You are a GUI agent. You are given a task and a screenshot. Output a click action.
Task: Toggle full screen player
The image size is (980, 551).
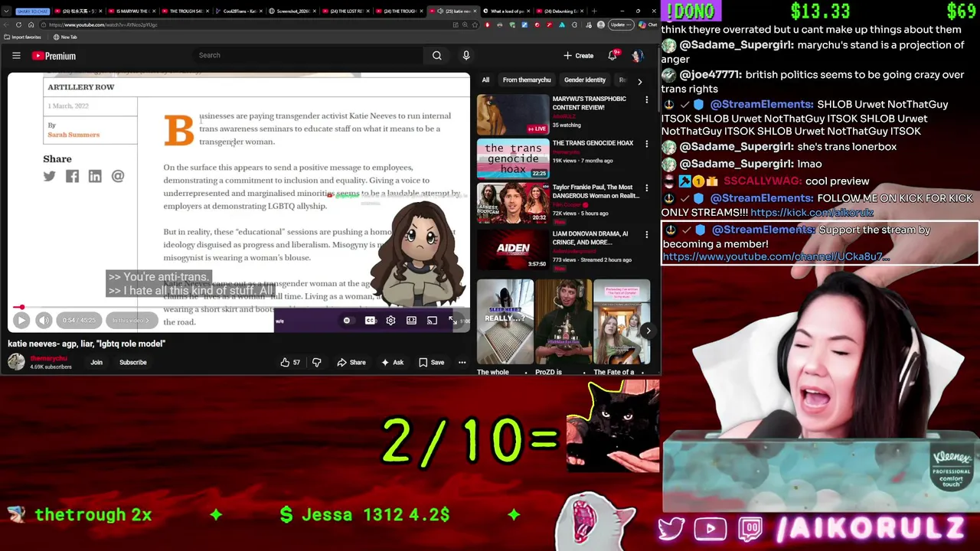click(x=452, y=321)
